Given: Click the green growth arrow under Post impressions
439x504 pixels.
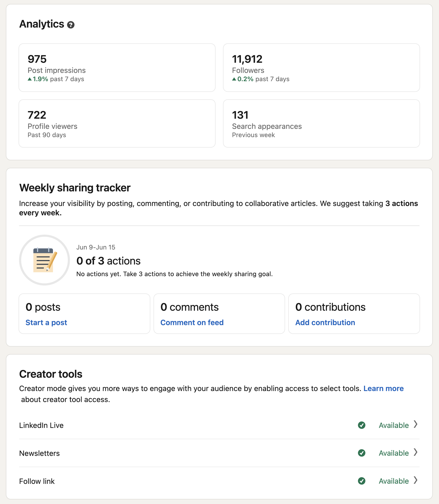Looking at the screenshot, I should [x=29, y=79].
